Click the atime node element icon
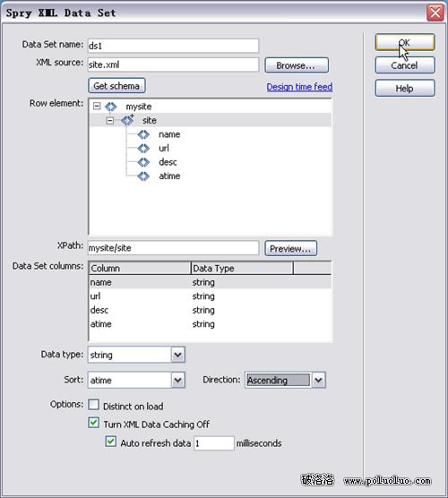Viewport: 448px width, 498px height. (143, 176)
